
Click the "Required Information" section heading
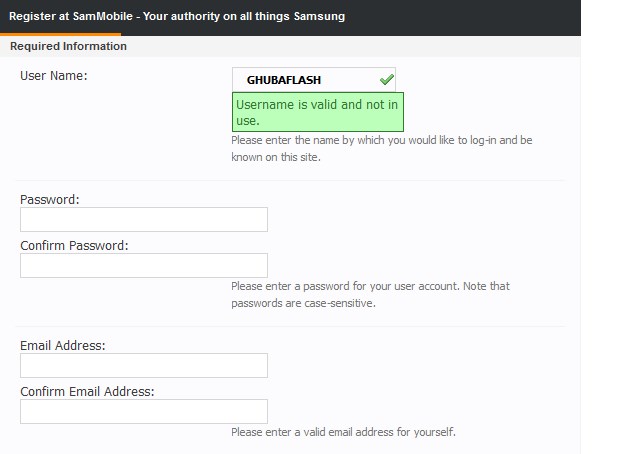[x=68, y=46]
